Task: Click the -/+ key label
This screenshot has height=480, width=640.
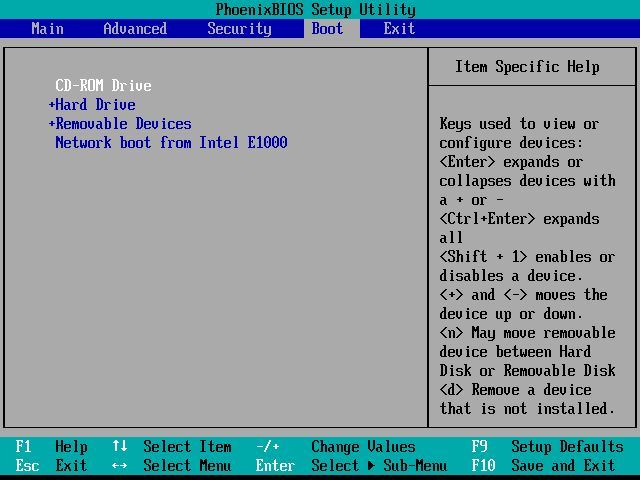Action: click(268, 447)
